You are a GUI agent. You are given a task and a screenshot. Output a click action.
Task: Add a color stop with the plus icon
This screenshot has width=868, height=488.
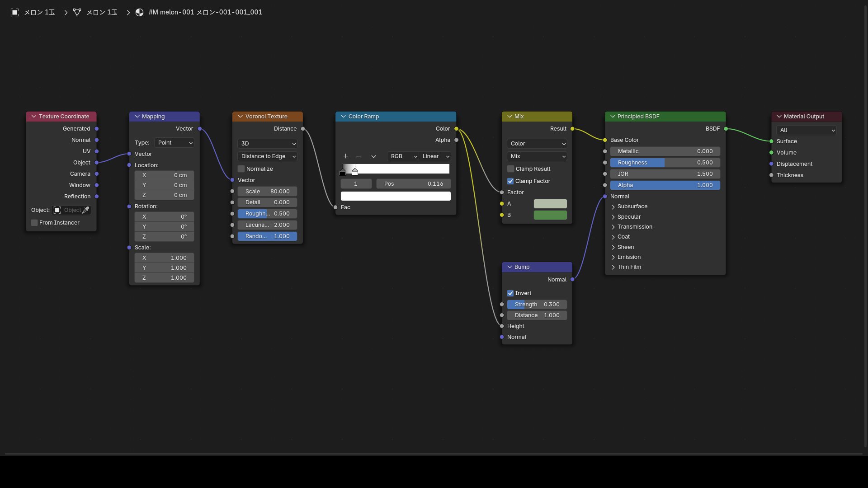345,156
